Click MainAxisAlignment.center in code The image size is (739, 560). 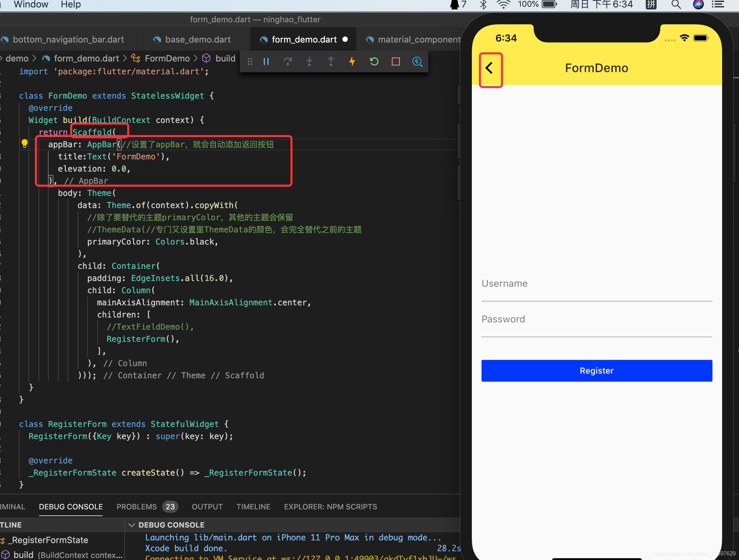pos(248,302)
